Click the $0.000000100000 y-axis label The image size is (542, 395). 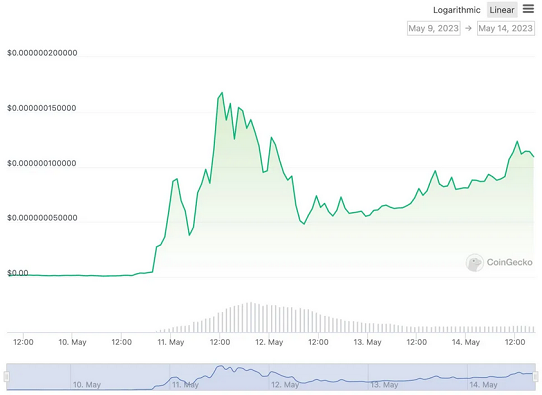[41, 163]
